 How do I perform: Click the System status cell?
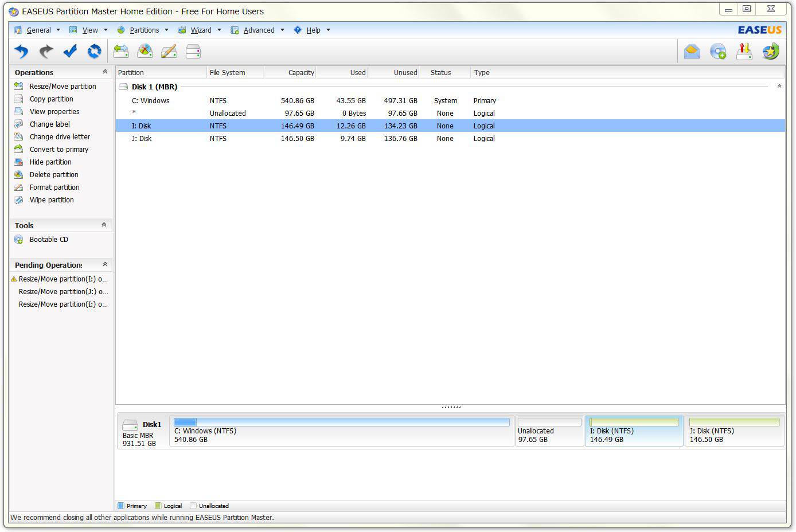coord(446,101)
